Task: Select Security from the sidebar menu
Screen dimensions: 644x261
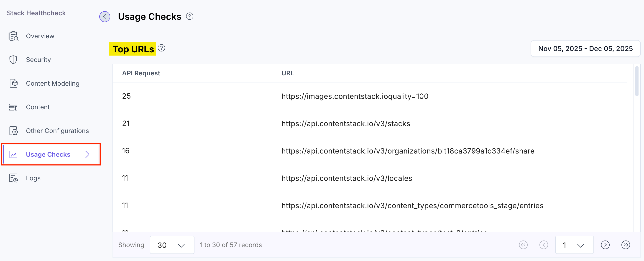Action: point(38,59)
